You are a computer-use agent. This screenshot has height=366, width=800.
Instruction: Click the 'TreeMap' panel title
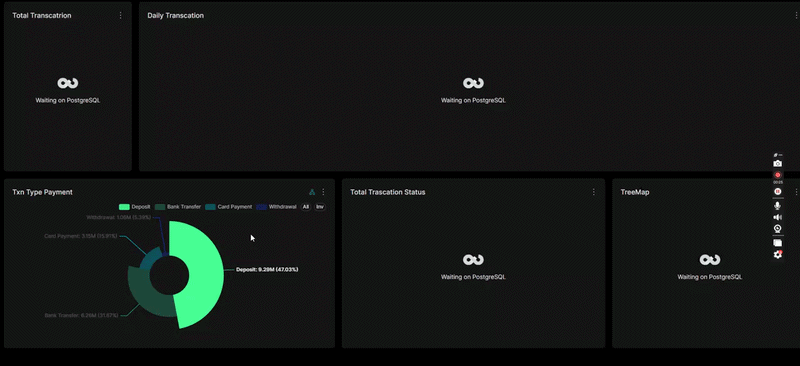pos(635,192)
